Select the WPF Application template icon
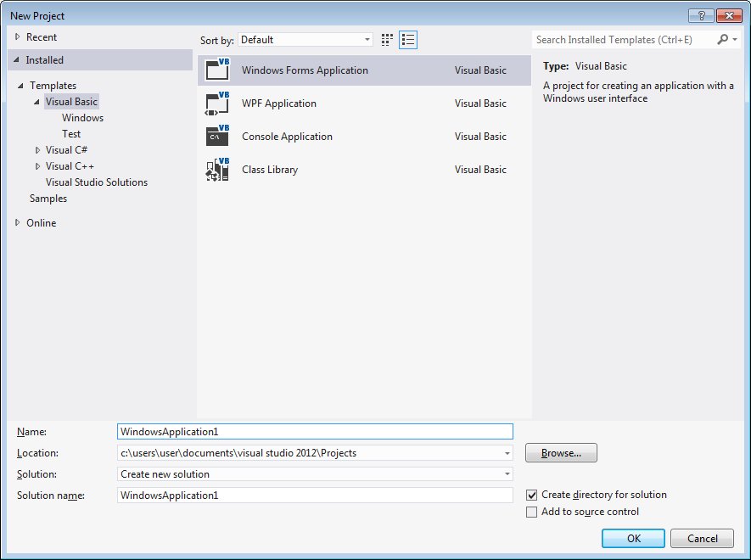The image size is (751, 560). tap(218, 104)
